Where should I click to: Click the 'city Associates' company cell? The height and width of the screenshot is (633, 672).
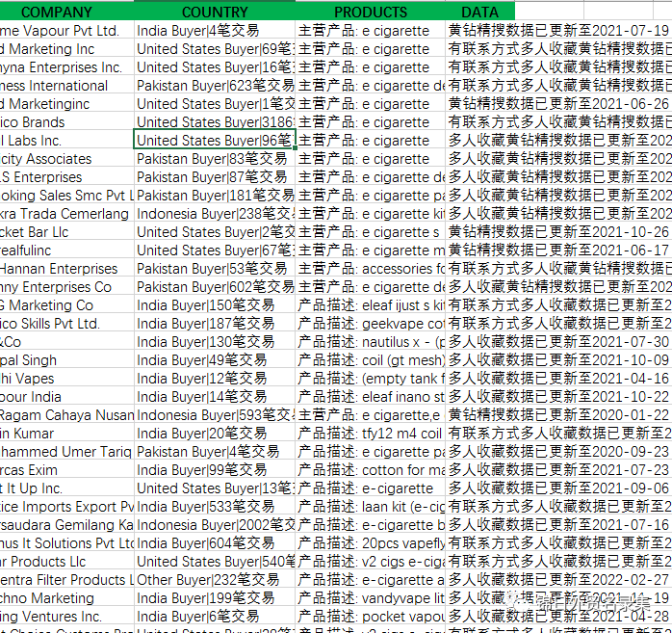[66, 159]
